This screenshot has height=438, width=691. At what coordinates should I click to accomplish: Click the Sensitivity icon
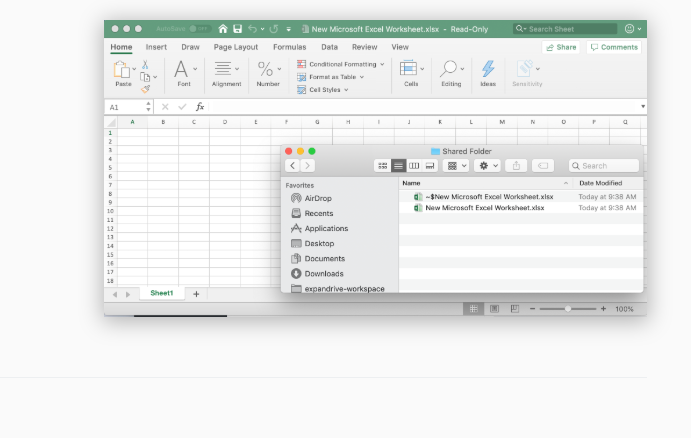coord(524,69)
